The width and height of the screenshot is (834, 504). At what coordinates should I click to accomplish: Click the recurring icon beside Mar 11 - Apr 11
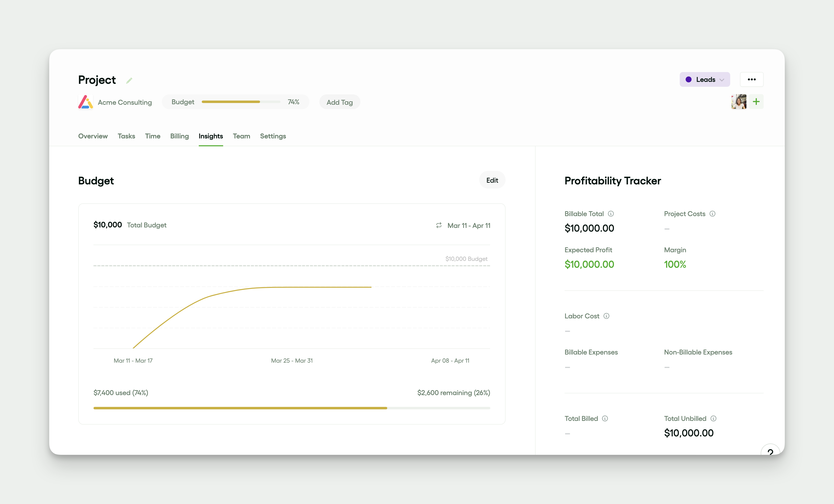[x=439, y=225]
